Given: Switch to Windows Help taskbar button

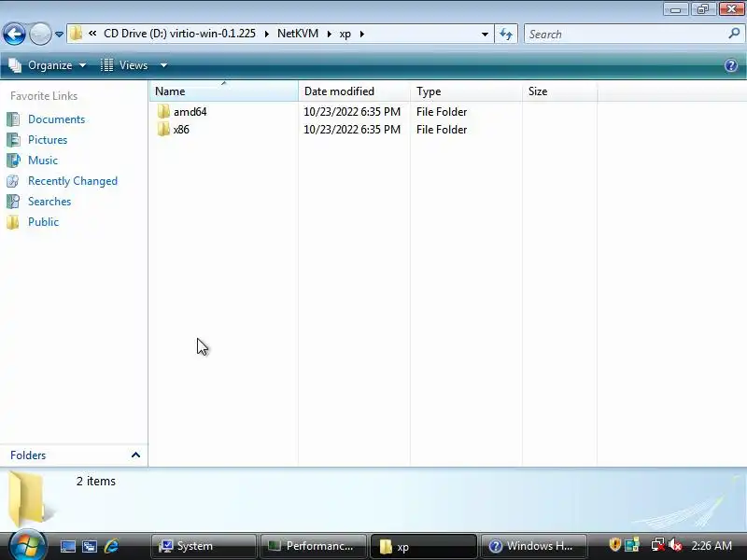Looking at the screenshot, I should (533, 546).
